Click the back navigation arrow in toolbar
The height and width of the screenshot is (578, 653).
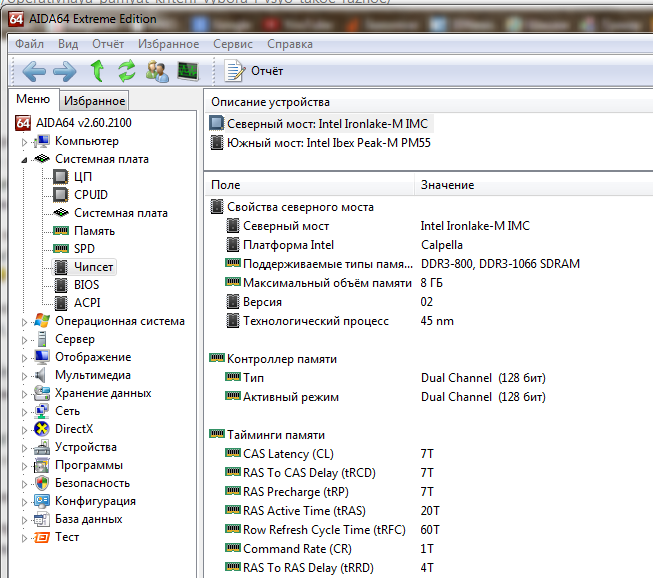click(34, 71)
